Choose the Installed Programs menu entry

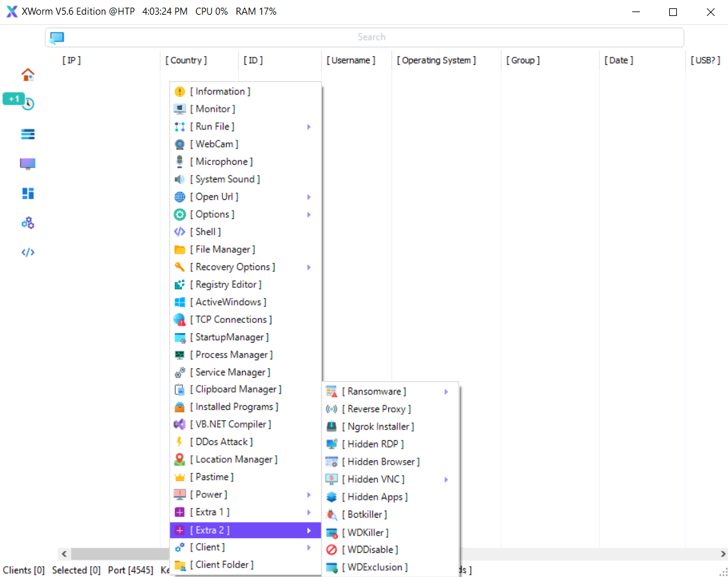coord(246,407)
